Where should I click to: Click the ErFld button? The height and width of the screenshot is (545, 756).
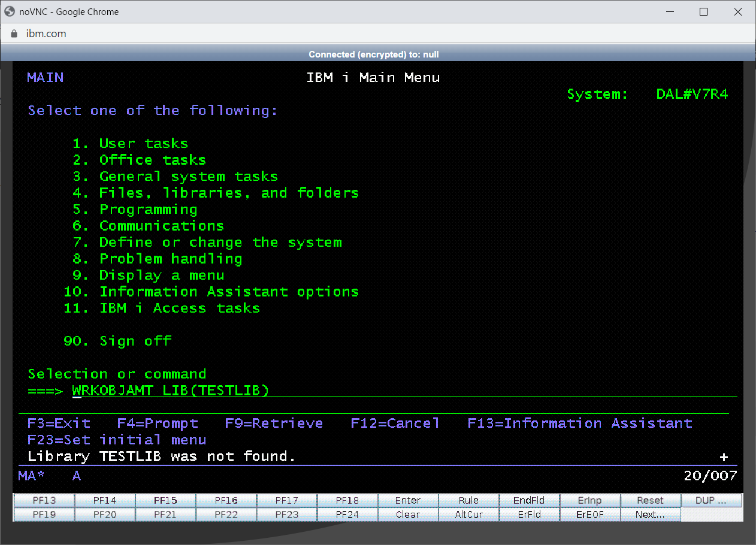529,514
